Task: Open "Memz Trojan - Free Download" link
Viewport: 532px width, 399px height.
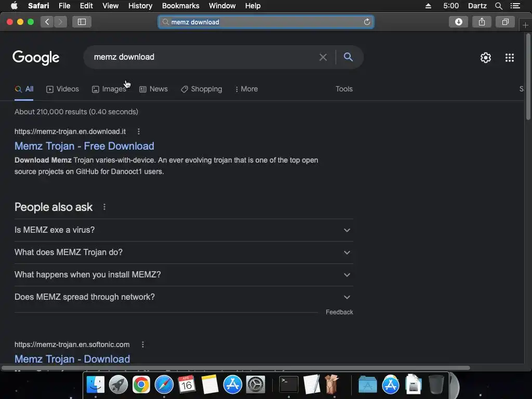Action: [x=84, y=146]
